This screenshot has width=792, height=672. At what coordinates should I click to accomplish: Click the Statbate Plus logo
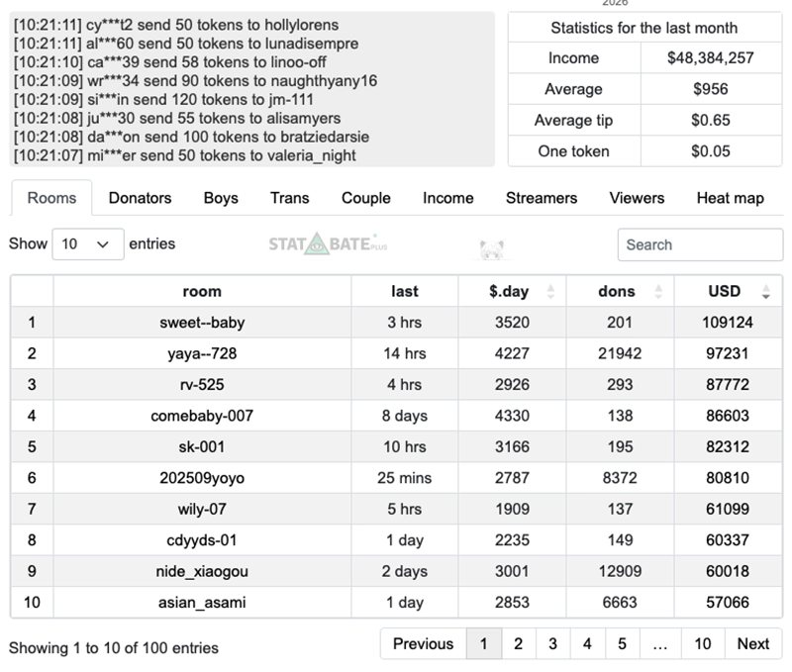323,243
